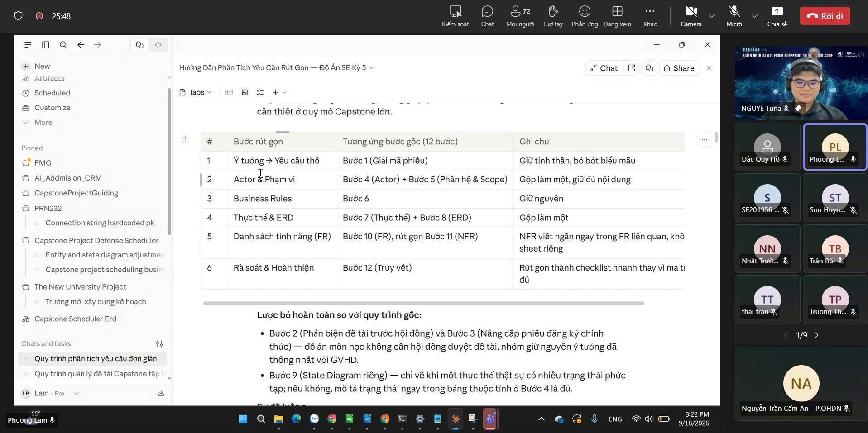The width and height of the screenshot is (868, 433).
Task: Go back with the left arrow
Action: pyautogui.click(x=81, y=45)
